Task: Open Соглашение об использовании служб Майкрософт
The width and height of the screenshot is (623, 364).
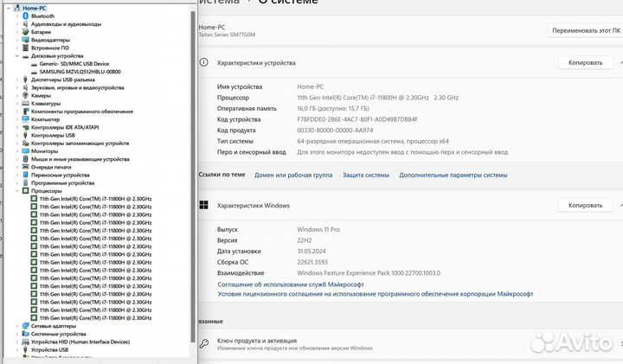Action: [x=291, y=284]
